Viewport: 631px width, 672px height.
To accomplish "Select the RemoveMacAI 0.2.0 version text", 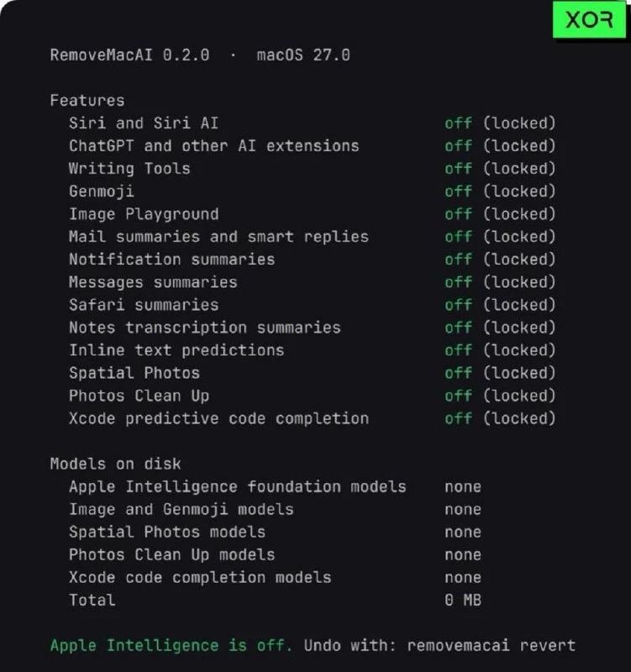I will coord(129,55).
